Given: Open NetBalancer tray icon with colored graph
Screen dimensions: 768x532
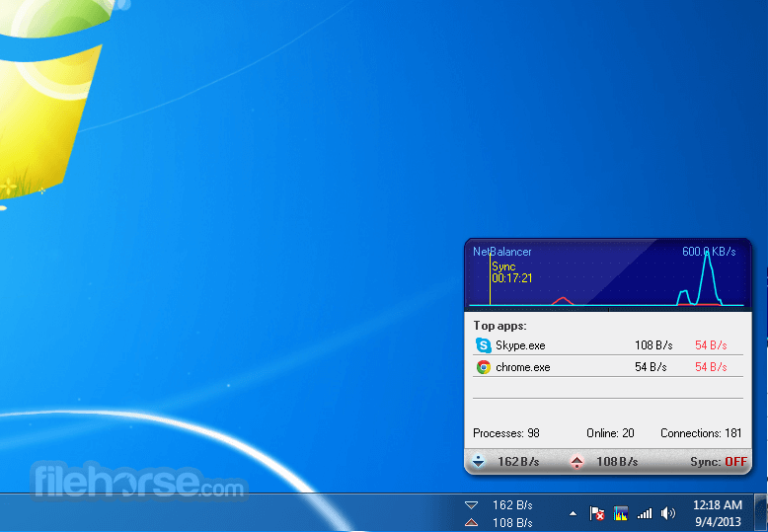Looking at the screenshot, I should click(620, 513).
